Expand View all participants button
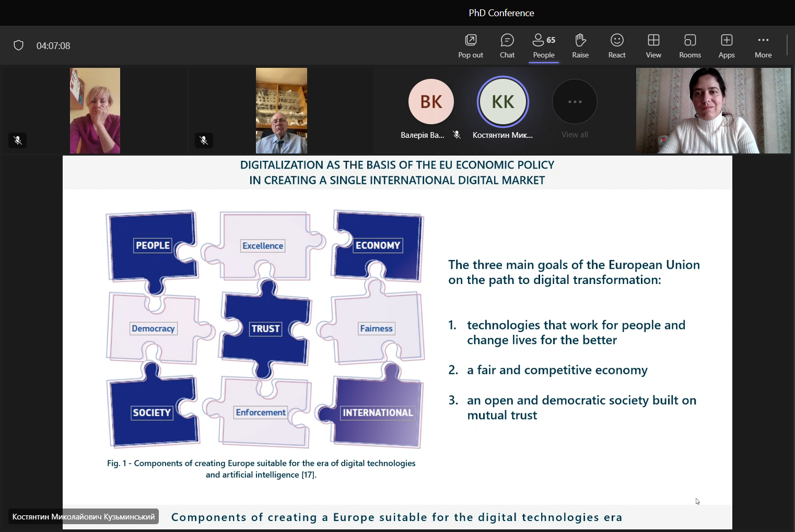Screen dimensions: 795x532 (x=575, y=102)
